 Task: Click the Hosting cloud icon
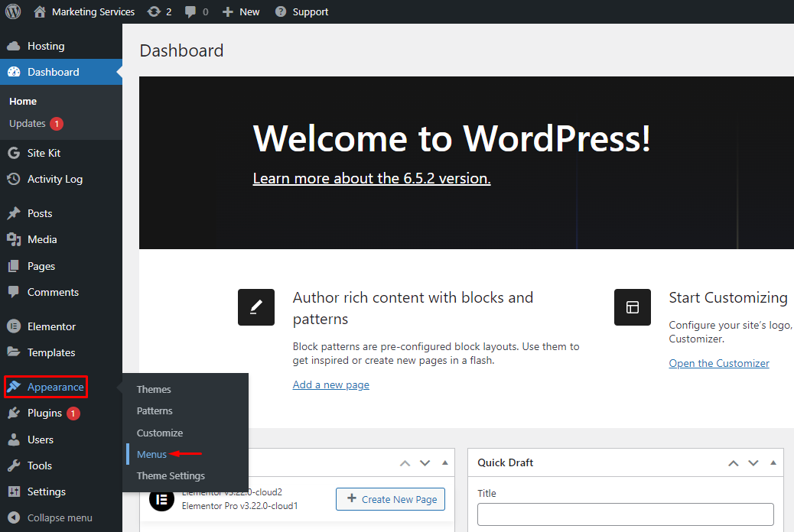point(14,46)
